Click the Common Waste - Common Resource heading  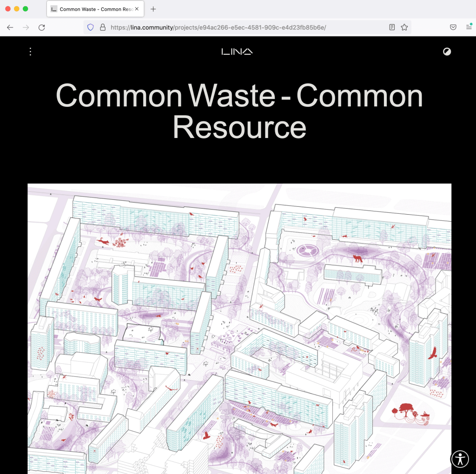(x=239, y=112)
